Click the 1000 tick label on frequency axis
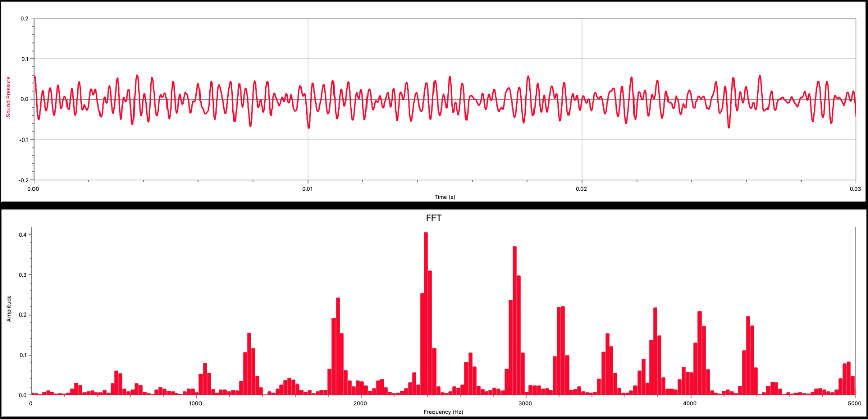Screen dimensions: 868x419 (195, 403)
